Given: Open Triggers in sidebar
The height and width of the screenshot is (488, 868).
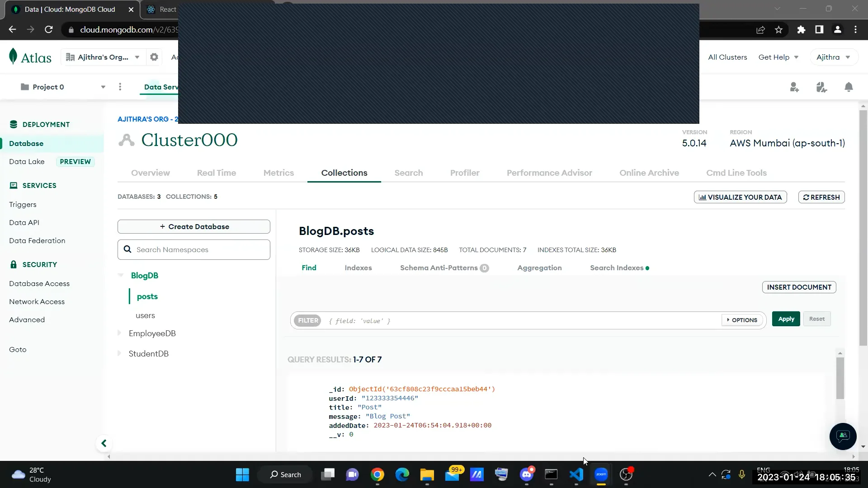Looking at the screenshot, I should (23, 204).
